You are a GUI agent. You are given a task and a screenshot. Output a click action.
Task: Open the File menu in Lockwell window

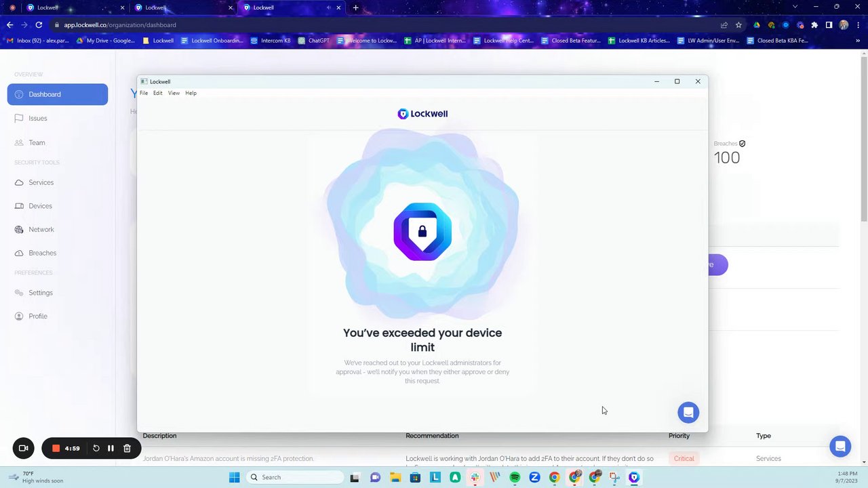tap(144, 93)
